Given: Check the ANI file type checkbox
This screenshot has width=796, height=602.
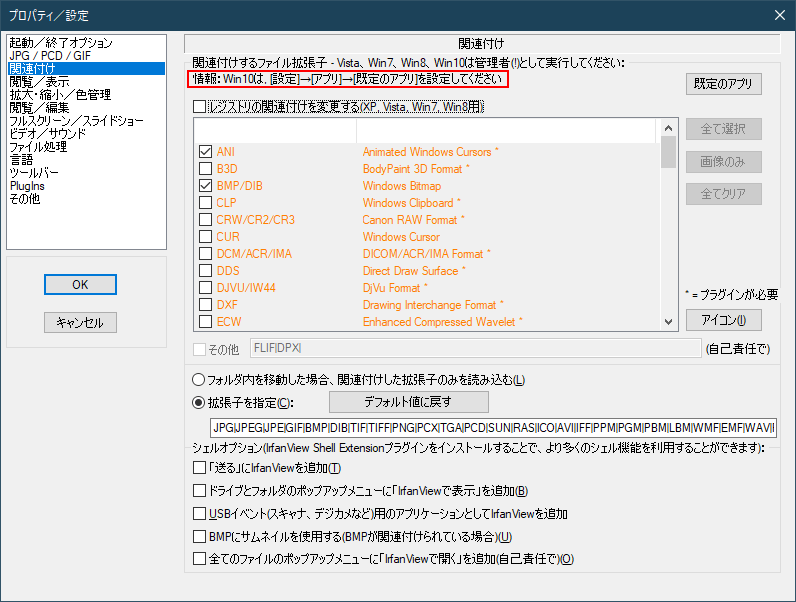Looking at the screenshot, I should coord(206,152).
